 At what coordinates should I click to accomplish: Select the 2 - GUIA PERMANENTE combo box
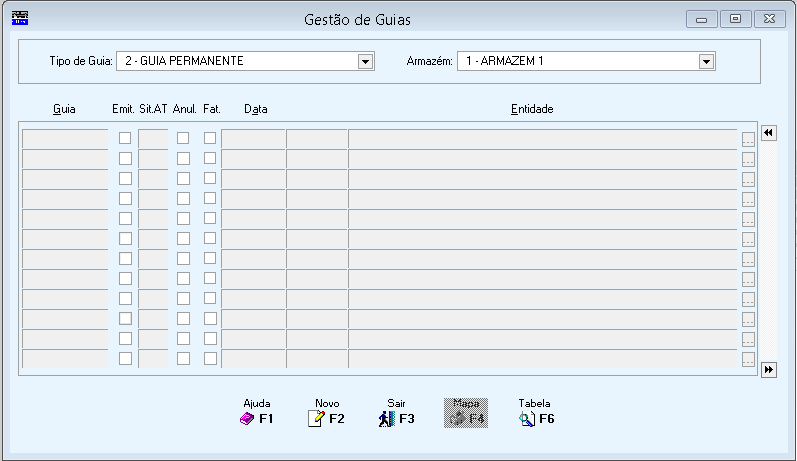tap(245, 62)
